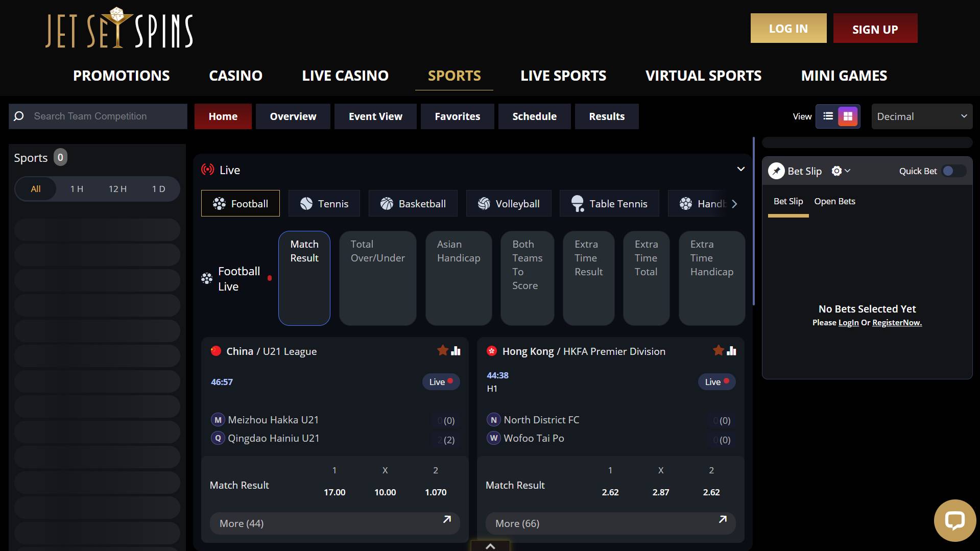This screenshot has width=980, height=551.
Task: Enable the Quick Bet toggle
Action: click(953, 171)
